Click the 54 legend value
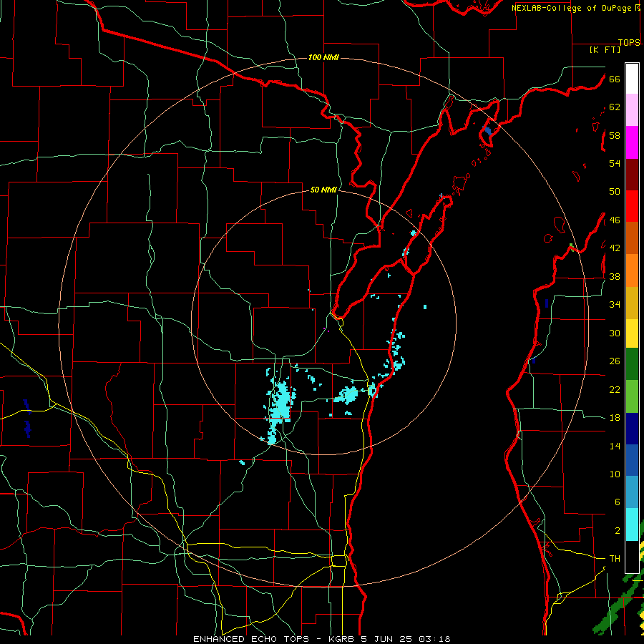The image size is (644, 644). click(615, 163)
